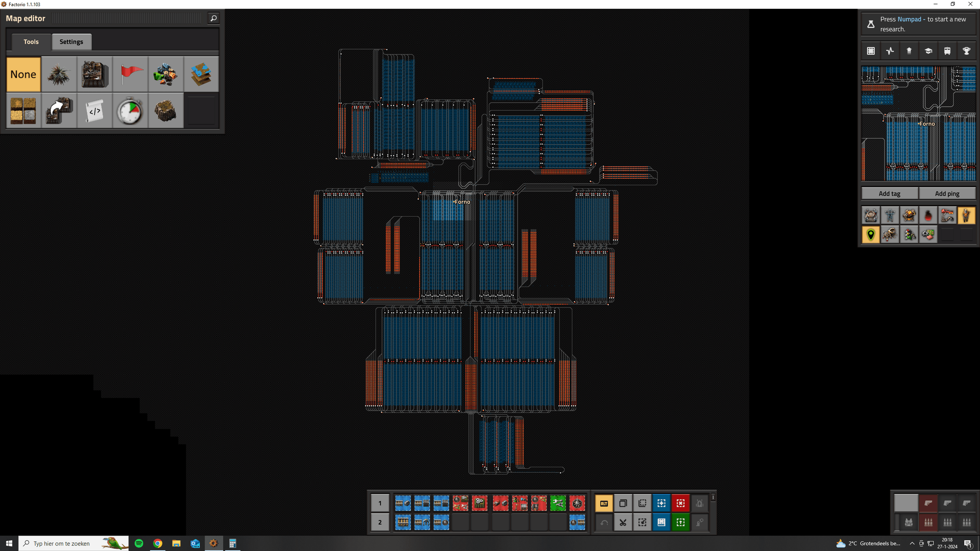The image size is (980, 551).
Task: Select the clone area tool with white arrow
Action: pyautogui.click(x=59, y=110)
